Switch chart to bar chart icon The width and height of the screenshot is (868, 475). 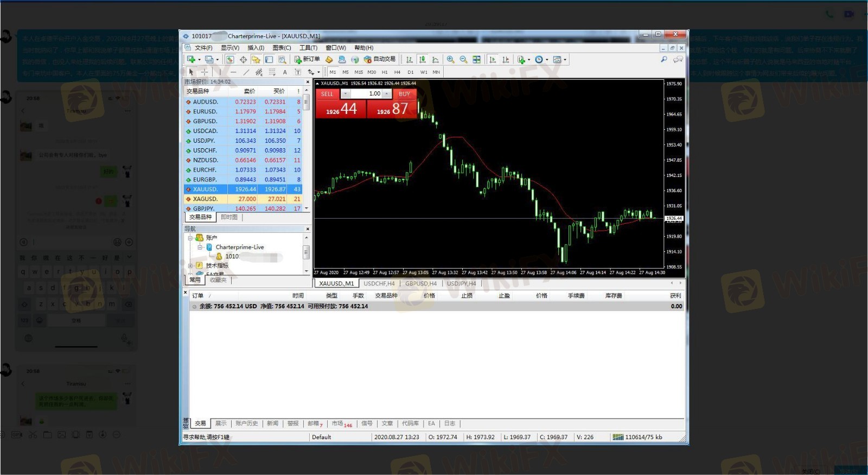[x=409, y=60]
